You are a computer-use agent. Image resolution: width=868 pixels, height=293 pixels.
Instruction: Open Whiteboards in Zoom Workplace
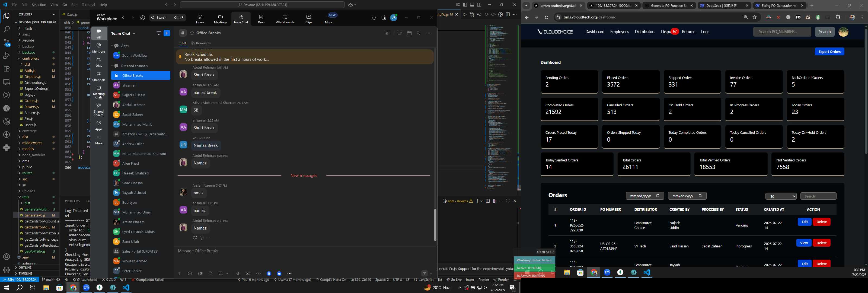(x=285, y=19)
